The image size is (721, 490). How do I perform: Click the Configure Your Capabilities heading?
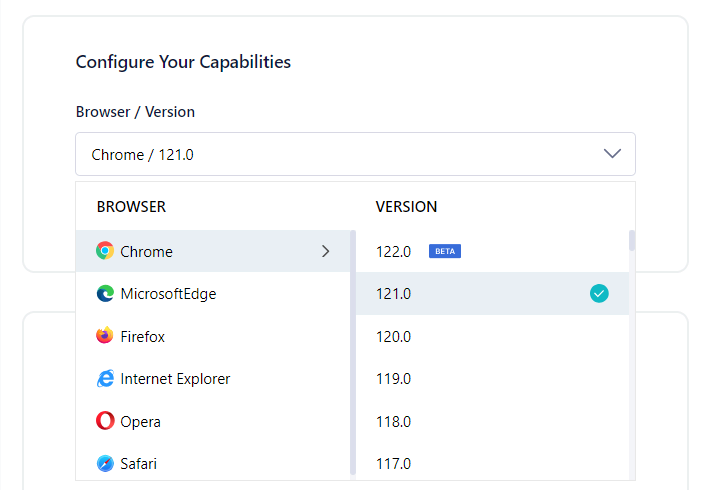(x=183, y=62)
